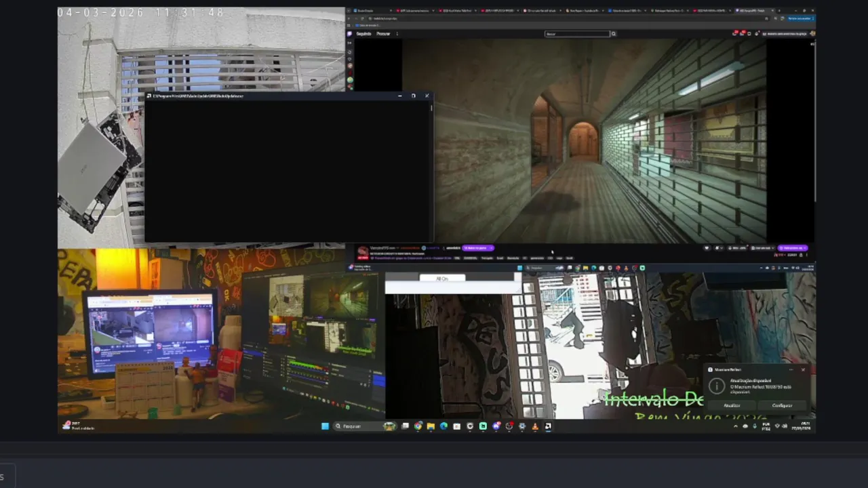Click the Dar um sub button
The image size is (868, 488).
tap(764, 248)
